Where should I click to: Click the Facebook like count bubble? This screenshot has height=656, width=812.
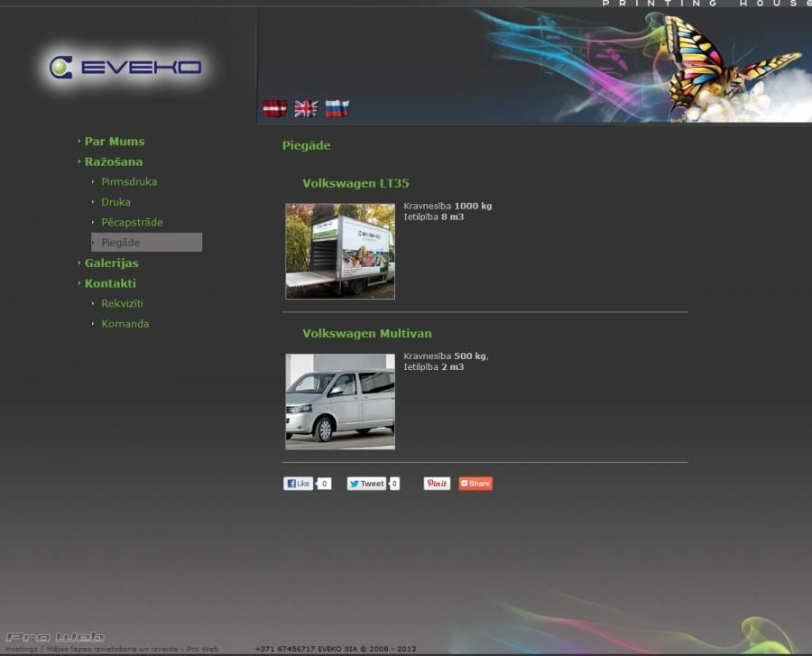tap(324, 484)
